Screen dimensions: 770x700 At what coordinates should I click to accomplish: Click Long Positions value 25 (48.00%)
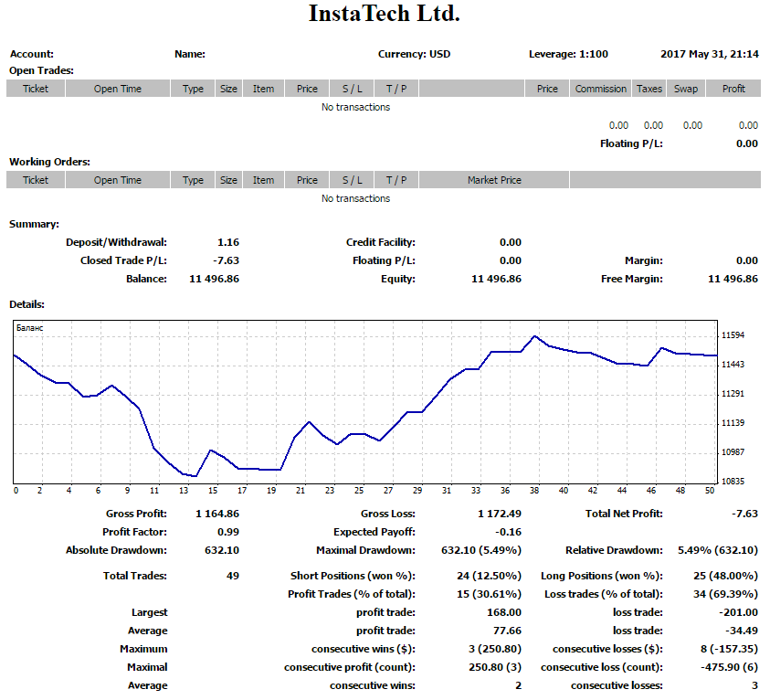coord(726,576)
